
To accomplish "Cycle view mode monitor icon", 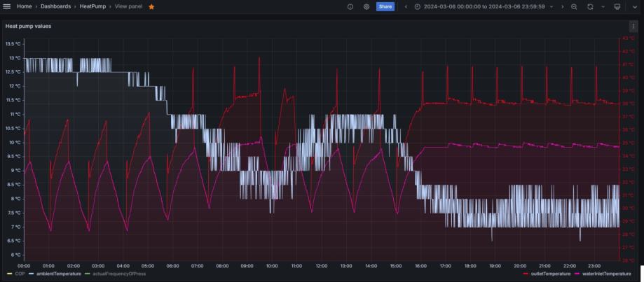I will pos(617,6).
